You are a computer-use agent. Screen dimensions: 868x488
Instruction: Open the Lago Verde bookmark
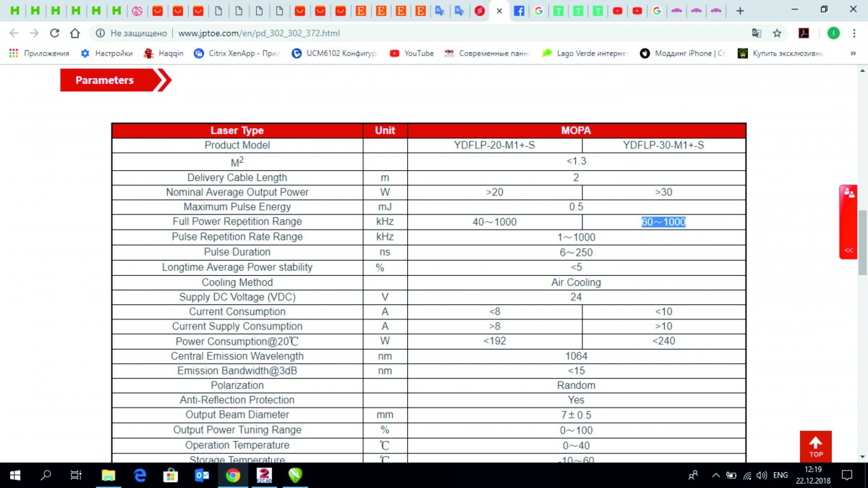tap(584, 53)
